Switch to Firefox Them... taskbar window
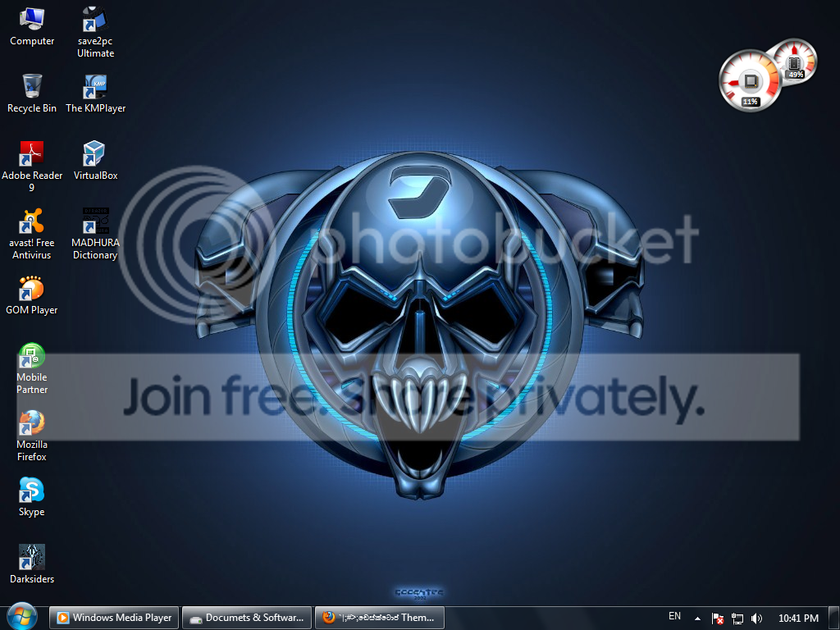 [x=380, y=618]
